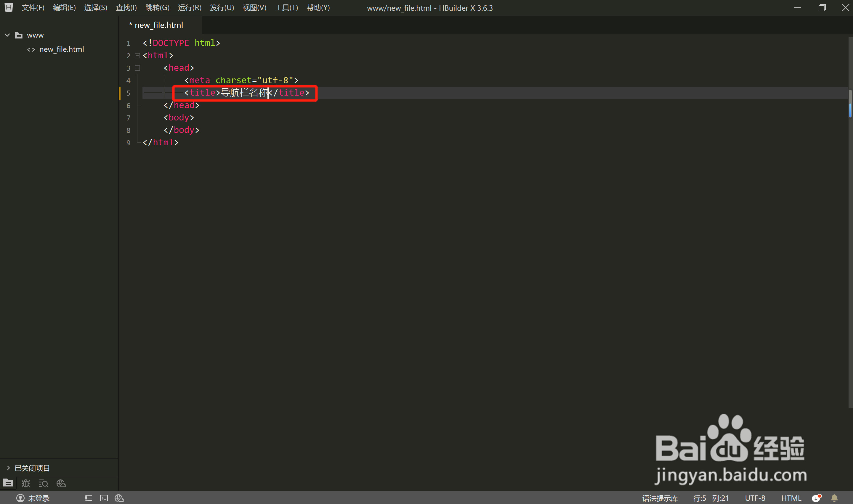The image size is (853, 504).
Task: Collapse the www project tree
Action: pos(7,35)
